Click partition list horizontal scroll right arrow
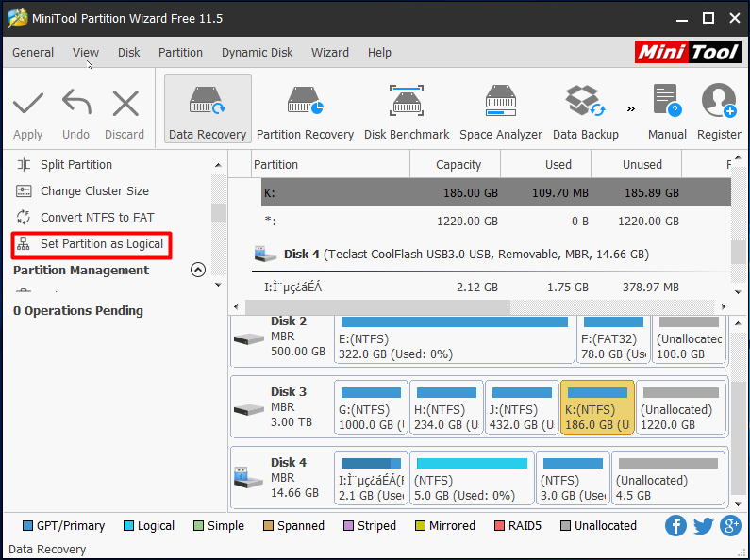The height and width of the screenshot is (560, 750). pos(724,306)
